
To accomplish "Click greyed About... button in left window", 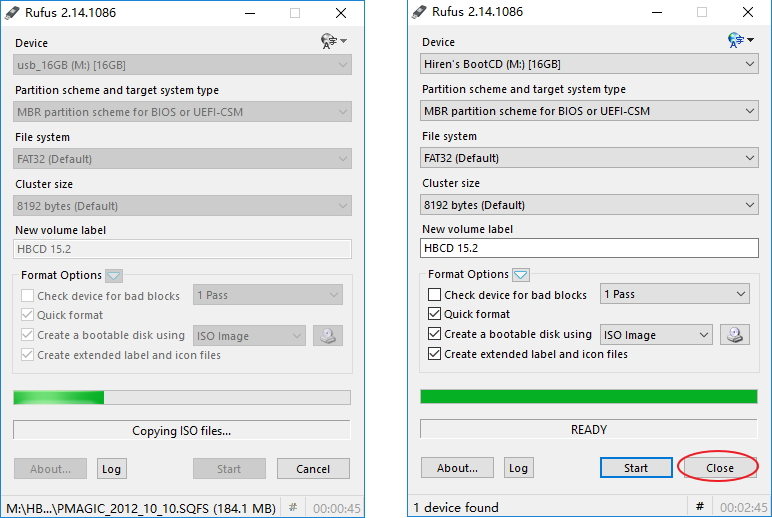I will [50, 469].
